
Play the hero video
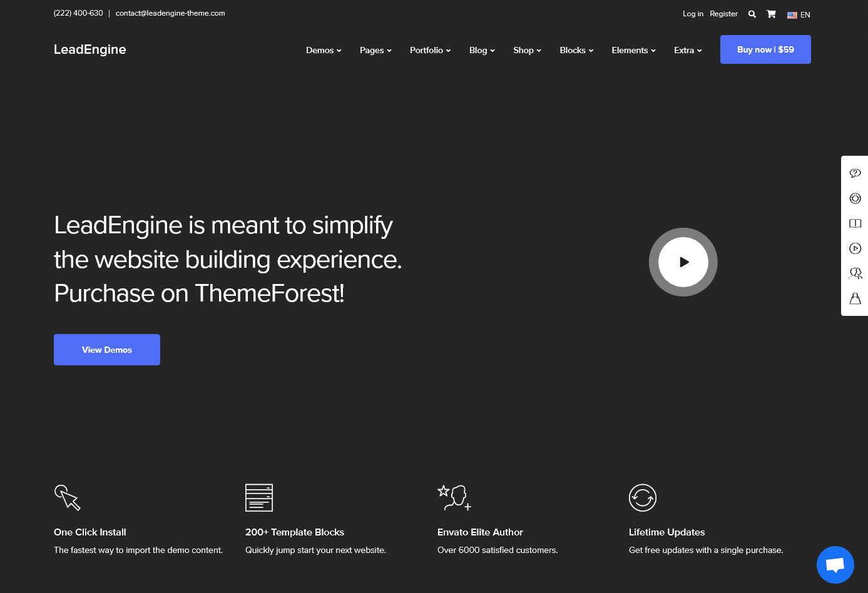(683, 262)
